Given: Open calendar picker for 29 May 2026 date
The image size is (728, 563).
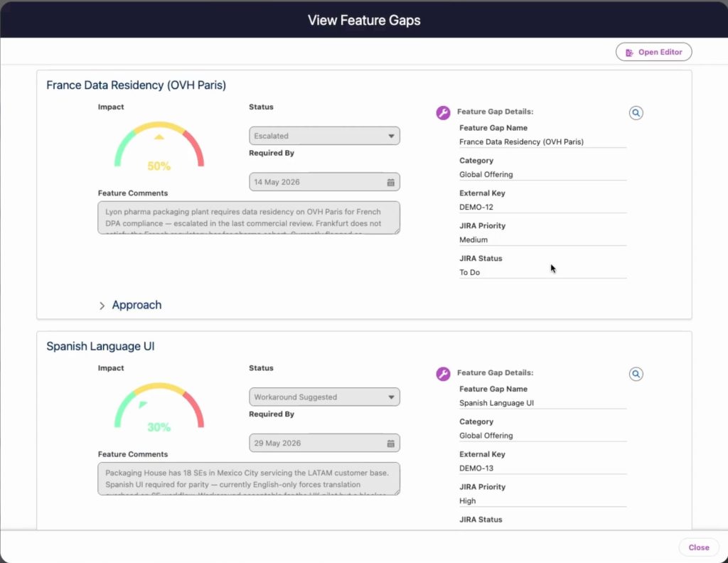Looking at the screenshot, I should tap(390, 444).
